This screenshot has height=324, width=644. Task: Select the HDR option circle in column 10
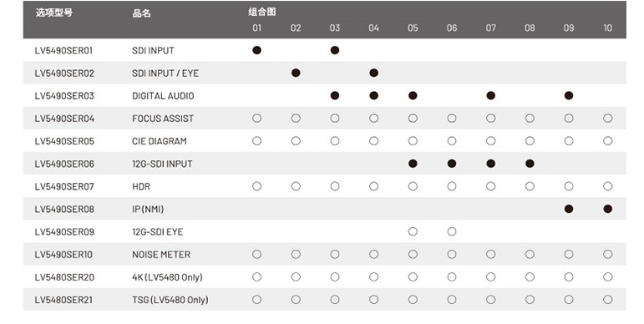click(608, 186)
